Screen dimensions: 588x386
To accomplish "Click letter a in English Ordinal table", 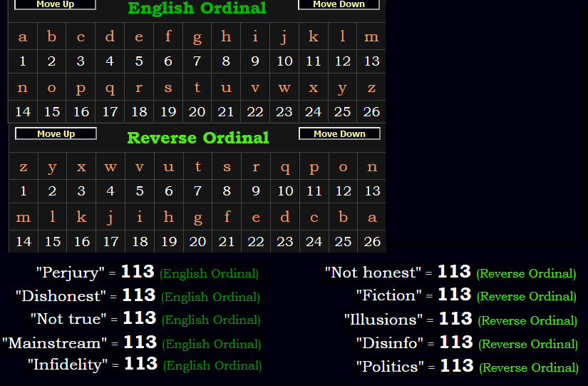I will pos(23,36).
